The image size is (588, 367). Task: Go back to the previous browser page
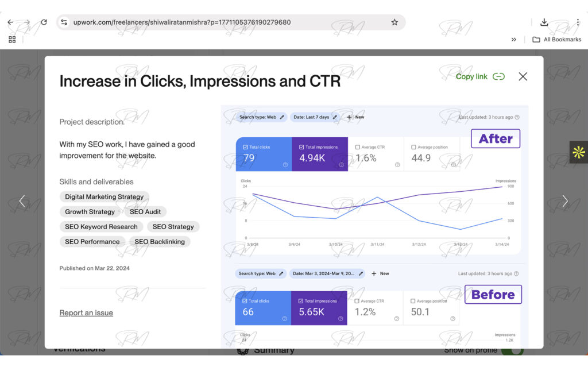tap(10, 22)
